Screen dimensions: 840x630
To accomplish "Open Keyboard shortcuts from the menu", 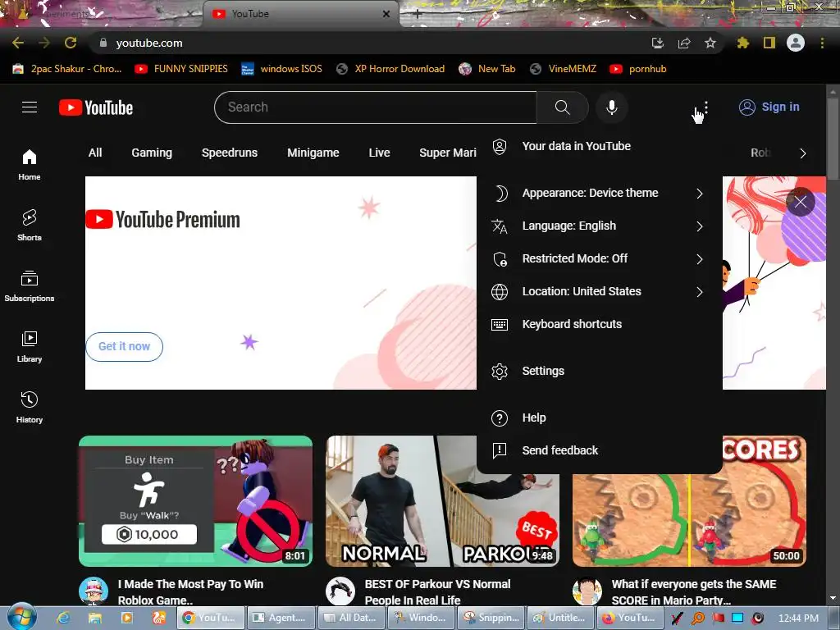I will [599, 324].
